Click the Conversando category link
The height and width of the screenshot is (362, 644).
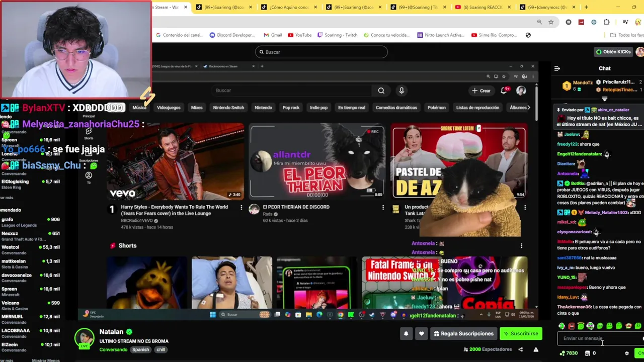pos(113,349)
